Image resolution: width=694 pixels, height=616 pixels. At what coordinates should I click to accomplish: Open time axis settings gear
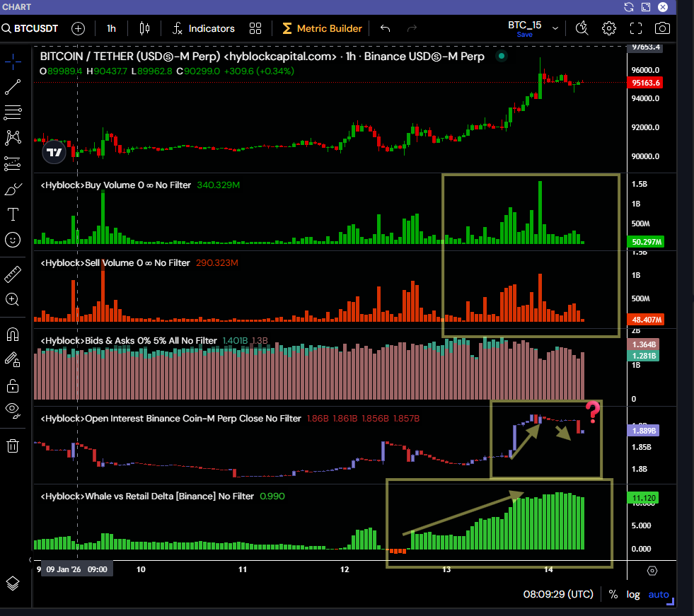[x=652, y=571]
